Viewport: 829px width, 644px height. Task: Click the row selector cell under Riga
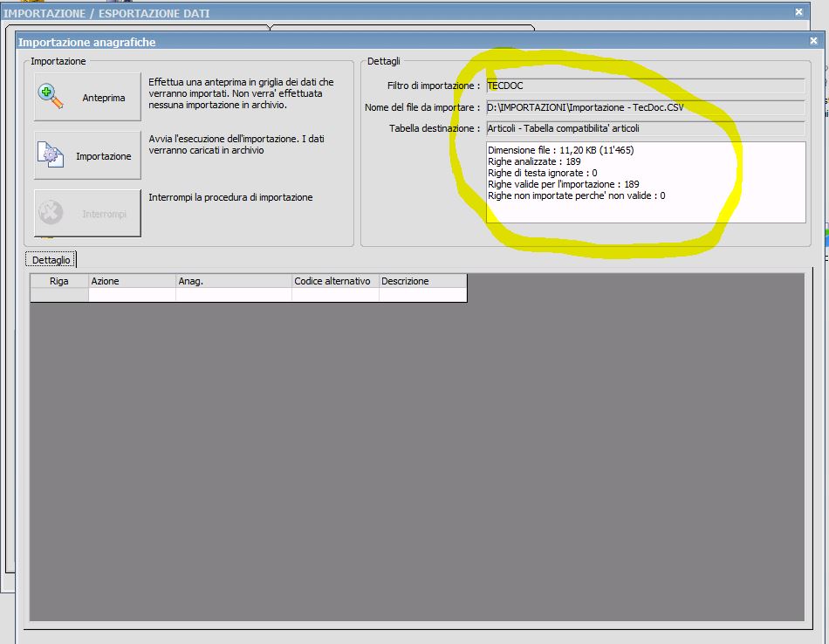59,295
